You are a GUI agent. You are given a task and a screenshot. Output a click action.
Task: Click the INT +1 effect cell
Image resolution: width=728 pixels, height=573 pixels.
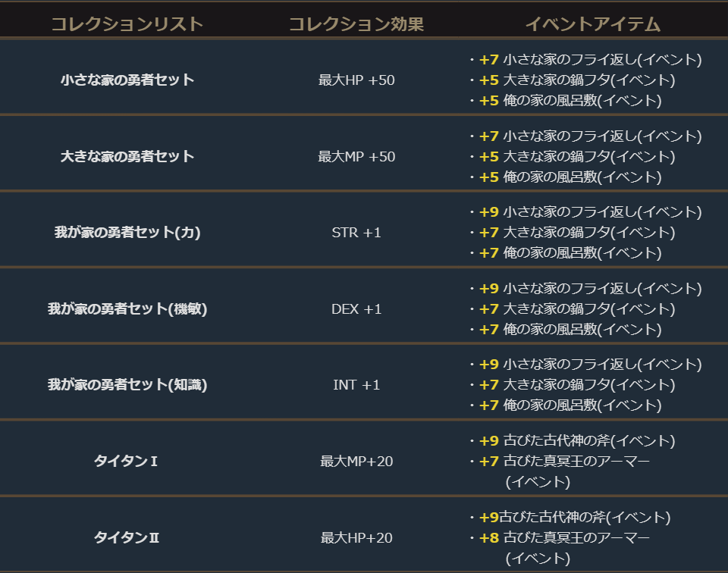(356, 385)
